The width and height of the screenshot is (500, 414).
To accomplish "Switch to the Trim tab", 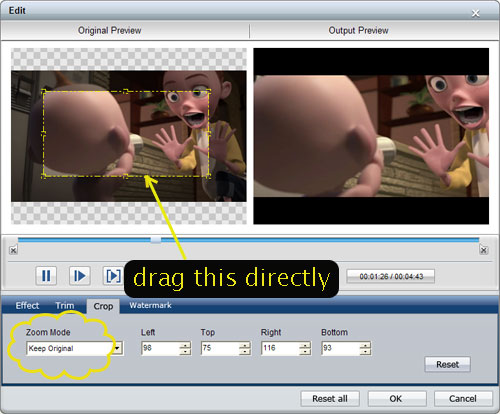I will pyautogui.click(x=65, y=305).
